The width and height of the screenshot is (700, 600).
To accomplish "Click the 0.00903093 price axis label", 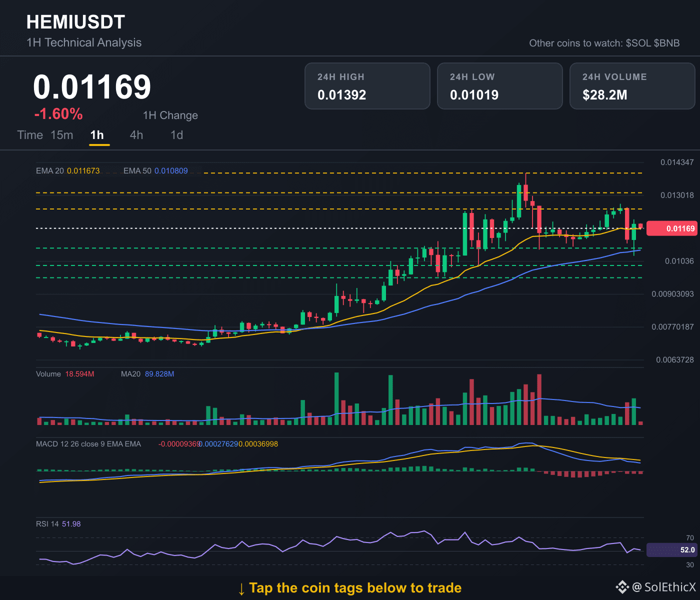I will pyautogui.click(x=672, y=294).
